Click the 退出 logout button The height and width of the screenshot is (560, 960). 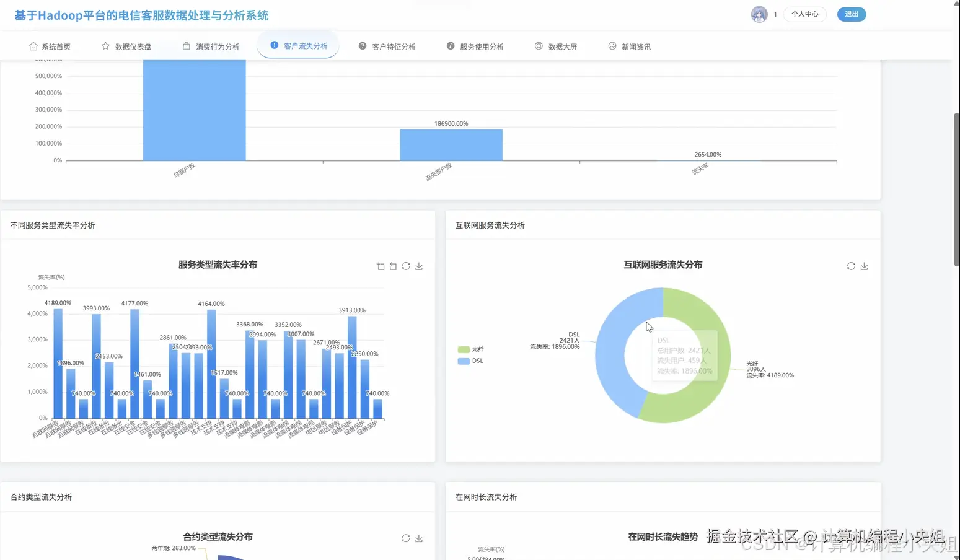click(852, 14)
